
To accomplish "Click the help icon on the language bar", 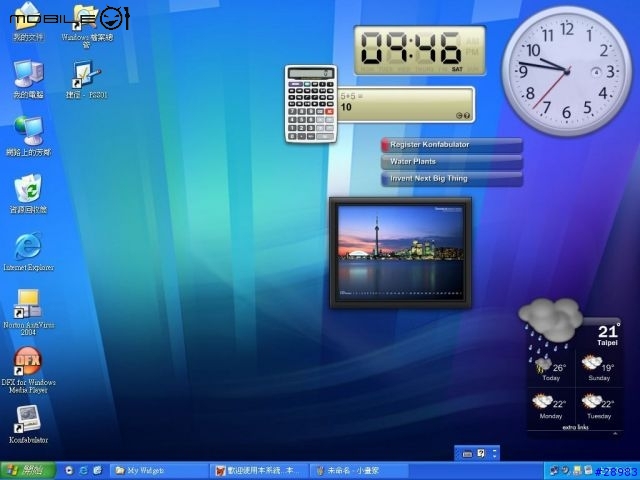I will tap(481, 453).
